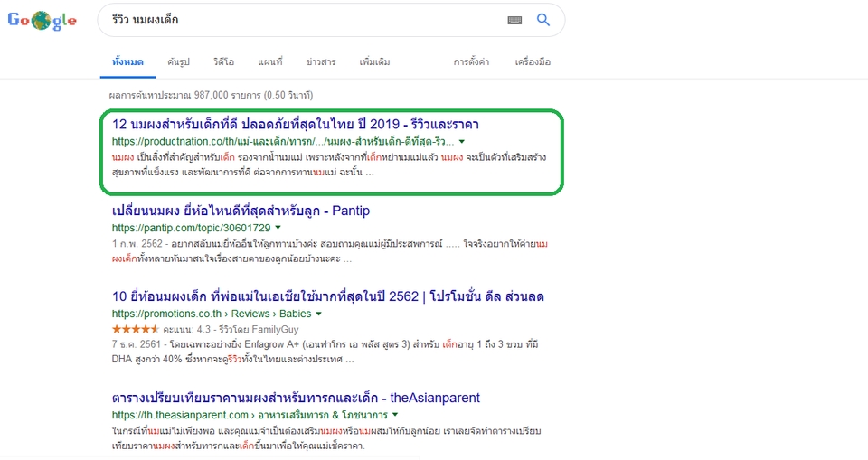Click the star rating for คะแนน 4.3
This screenshot has height=460, width=868.
pos(135,329)
